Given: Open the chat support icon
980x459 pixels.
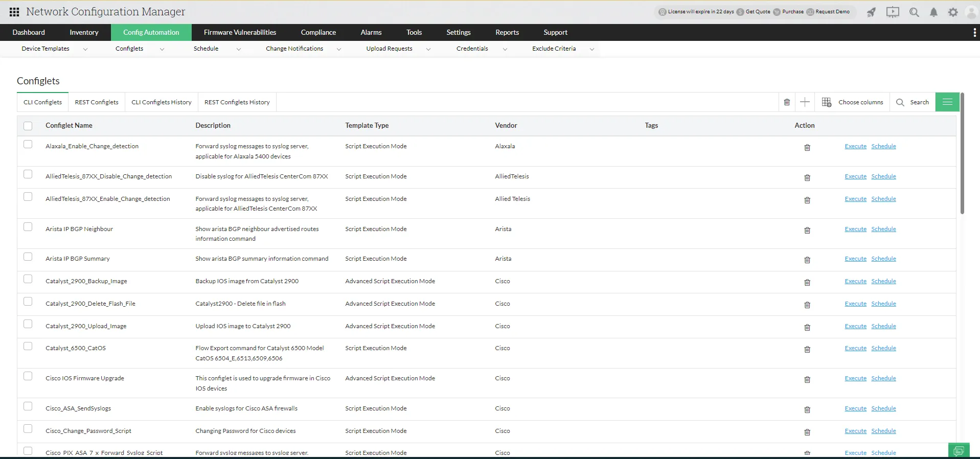Looking at the screenshot, I should pos(959,450).
